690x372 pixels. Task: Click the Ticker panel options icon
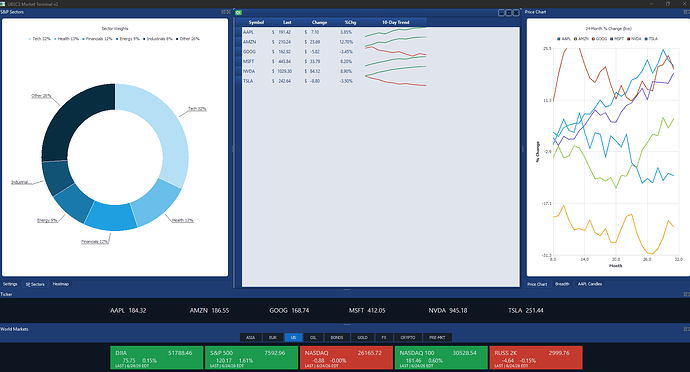686,294
